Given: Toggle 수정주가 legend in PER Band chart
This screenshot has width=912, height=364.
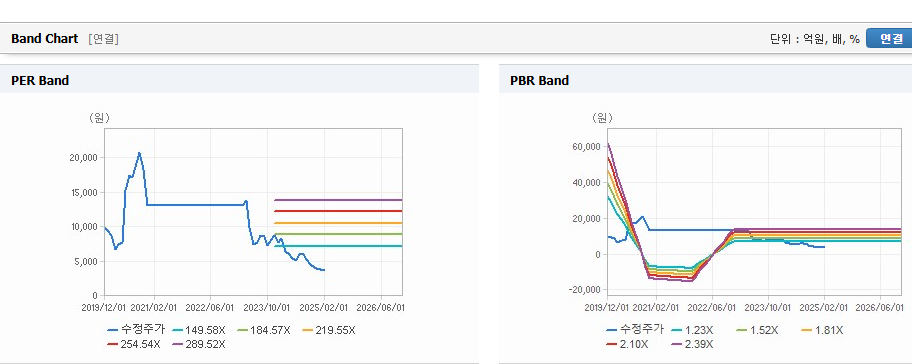Looking at the screenshot, I should 137,330.
